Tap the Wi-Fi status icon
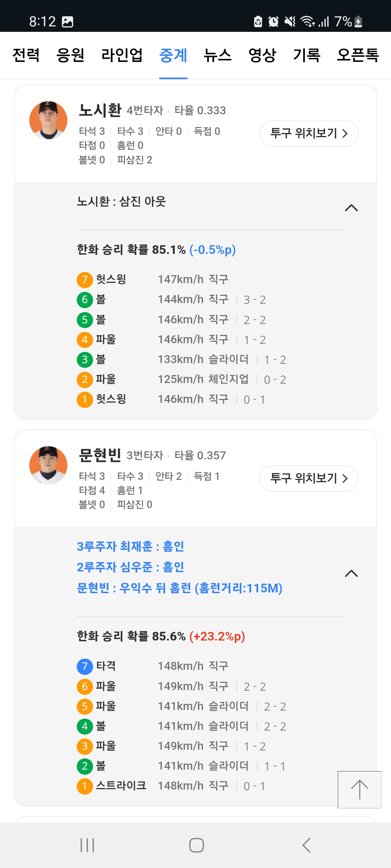391x868 pixels. [308, 22]
